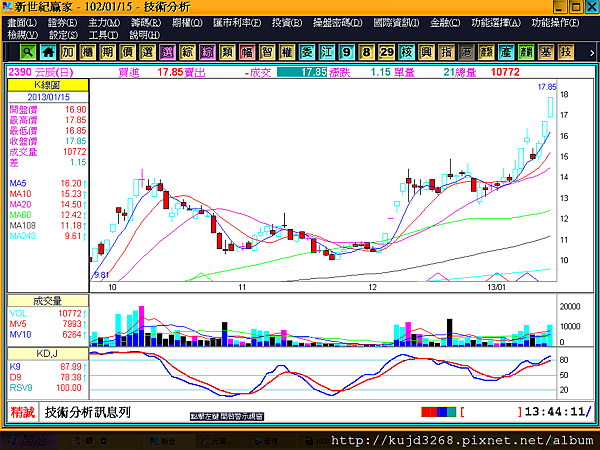Open the cyan 江 toolbar icon
The image size is (600, 450).
pos(326,52)
